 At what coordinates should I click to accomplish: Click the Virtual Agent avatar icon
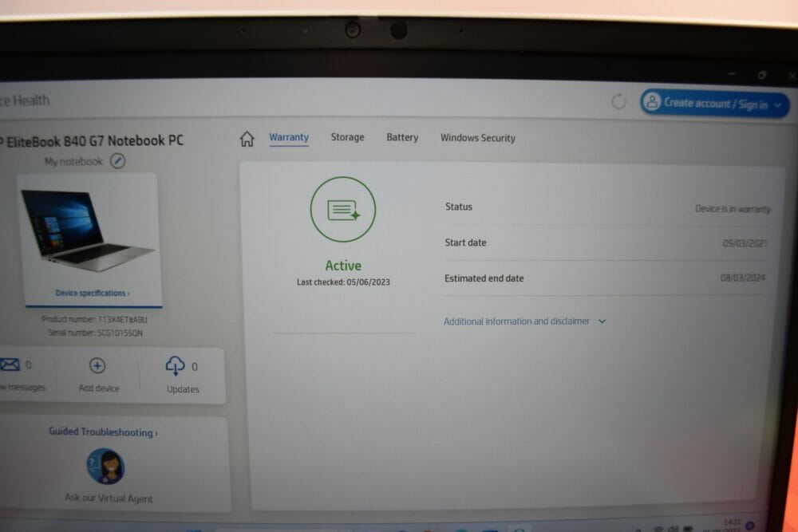(x=105, y=466)
